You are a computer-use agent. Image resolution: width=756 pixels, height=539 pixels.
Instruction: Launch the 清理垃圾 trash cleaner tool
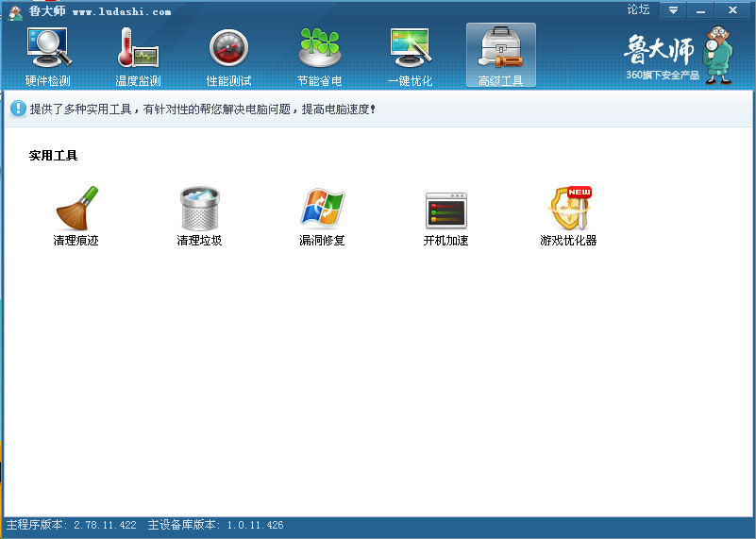click(x=199, y=216)
